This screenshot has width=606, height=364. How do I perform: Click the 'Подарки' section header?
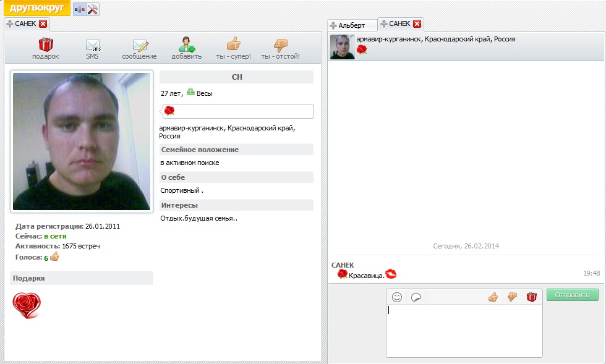tap(82, 278)
